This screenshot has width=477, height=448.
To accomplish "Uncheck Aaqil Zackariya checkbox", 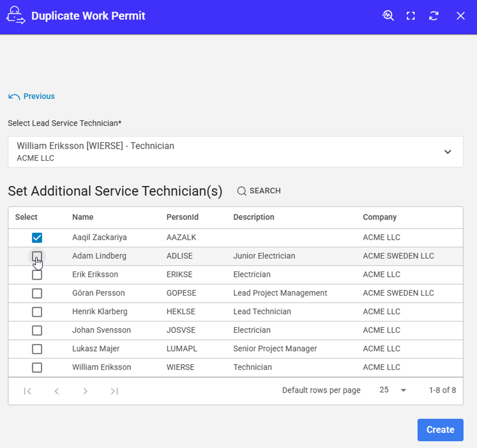I will [x=37, y=238].
